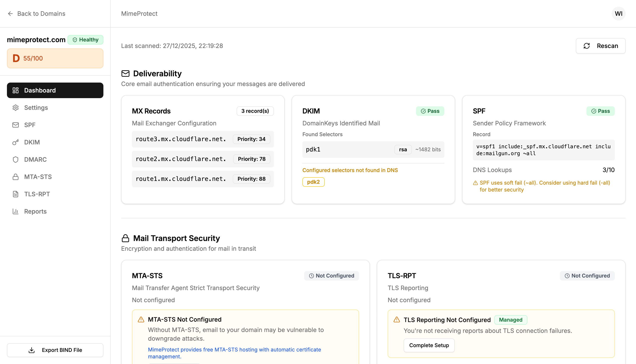Open the SPF section in sidebar

[x=29, y=125]
